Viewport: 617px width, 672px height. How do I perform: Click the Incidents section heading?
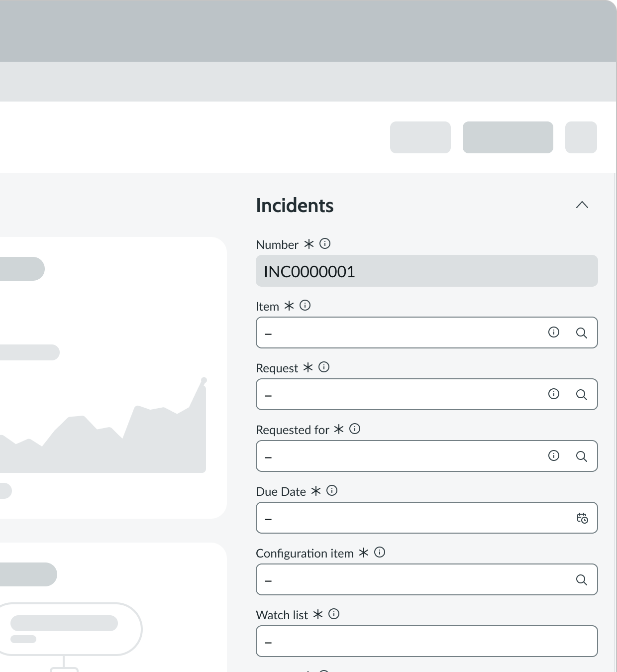pyautogui.click(x=295, y=205)
